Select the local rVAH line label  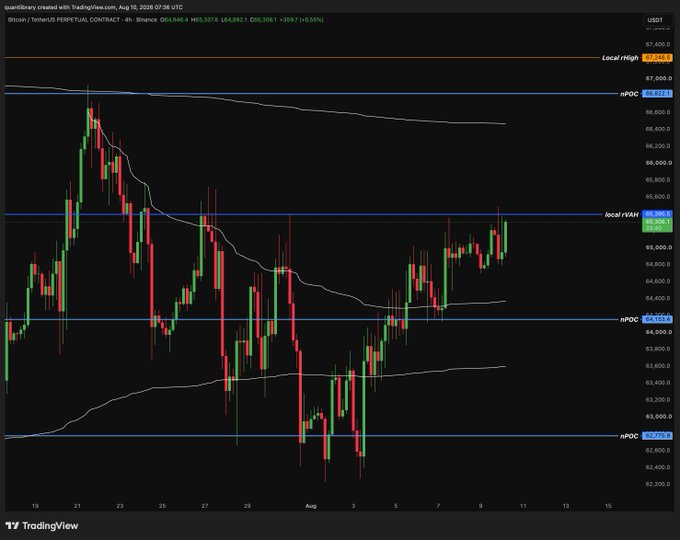[x=621, y=215]
